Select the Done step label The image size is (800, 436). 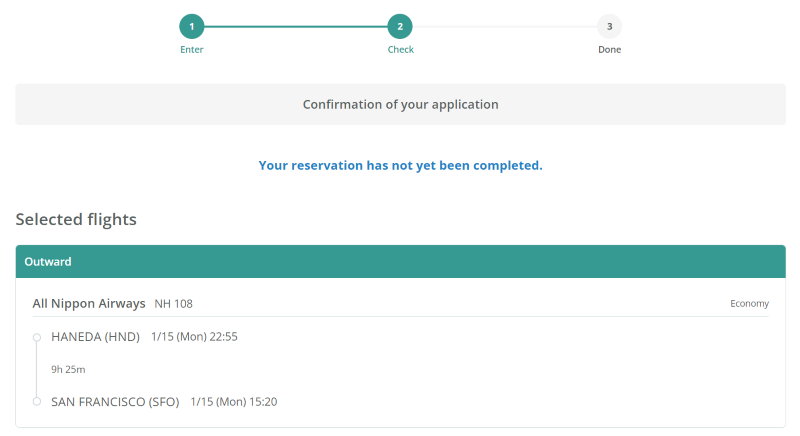(610, 49)
